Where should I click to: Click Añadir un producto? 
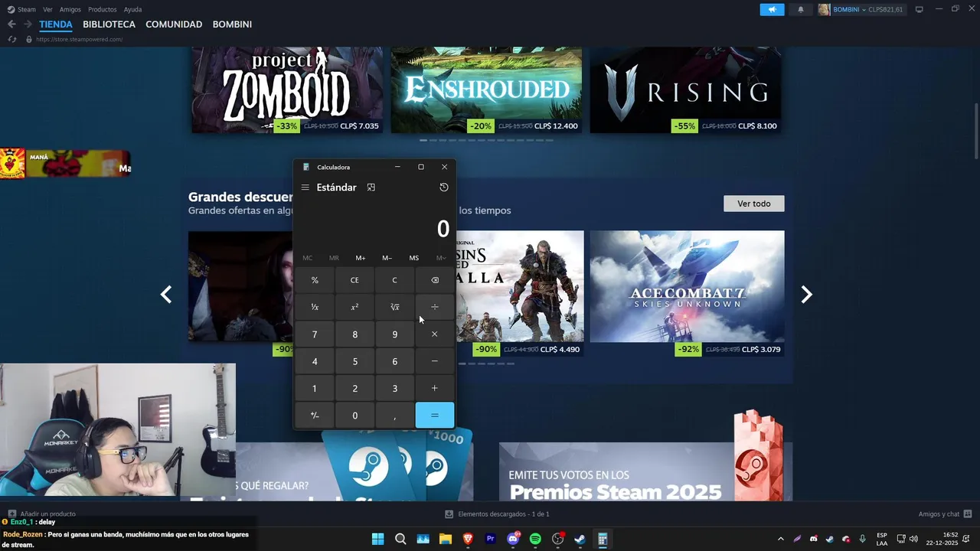42,514
